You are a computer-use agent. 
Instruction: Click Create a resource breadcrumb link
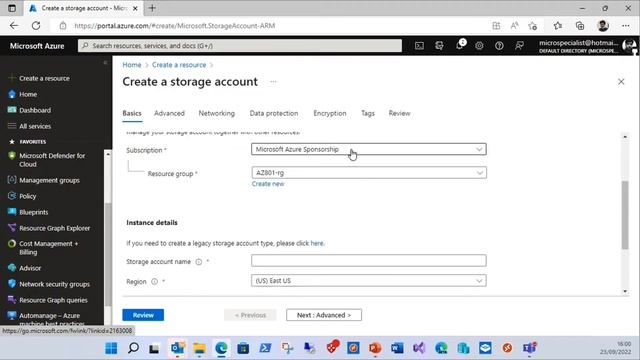pos(179,65)
